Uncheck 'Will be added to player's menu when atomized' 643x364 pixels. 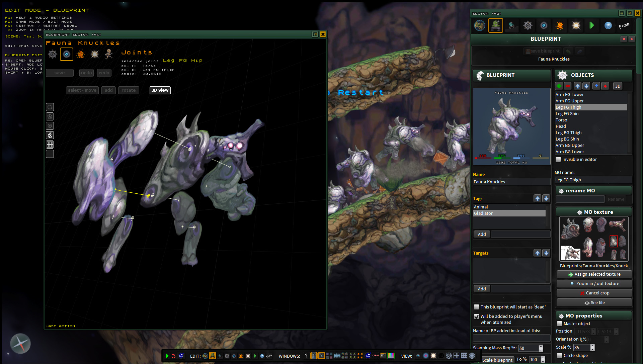476,316
